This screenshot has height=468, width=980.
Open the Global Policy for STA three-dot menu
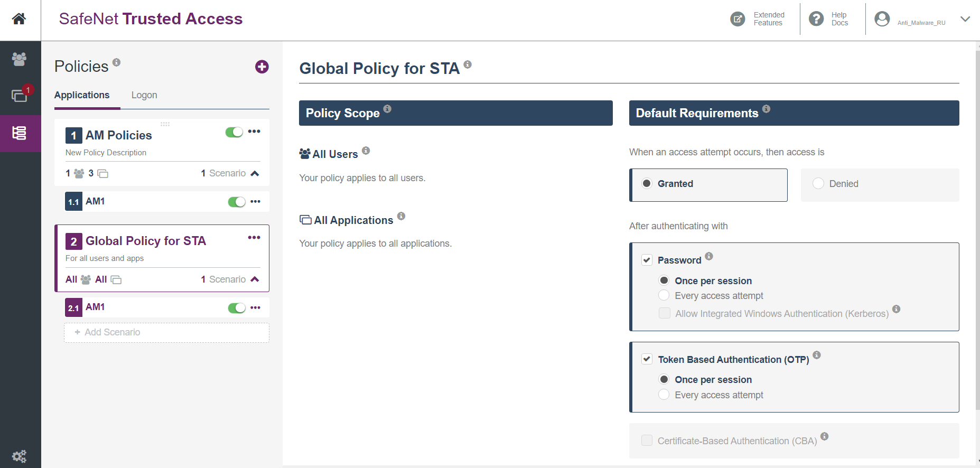(254, 238)
